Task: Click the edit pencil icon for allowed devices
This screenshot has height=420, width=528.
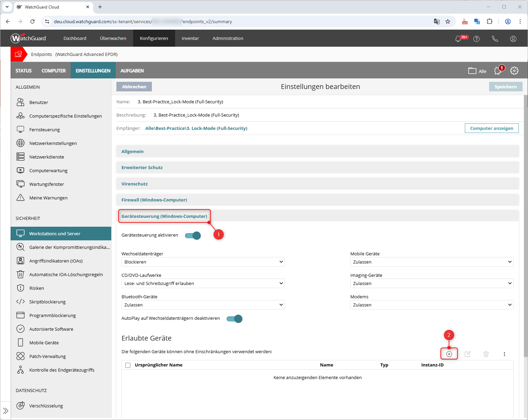Action: pos(468,354)
